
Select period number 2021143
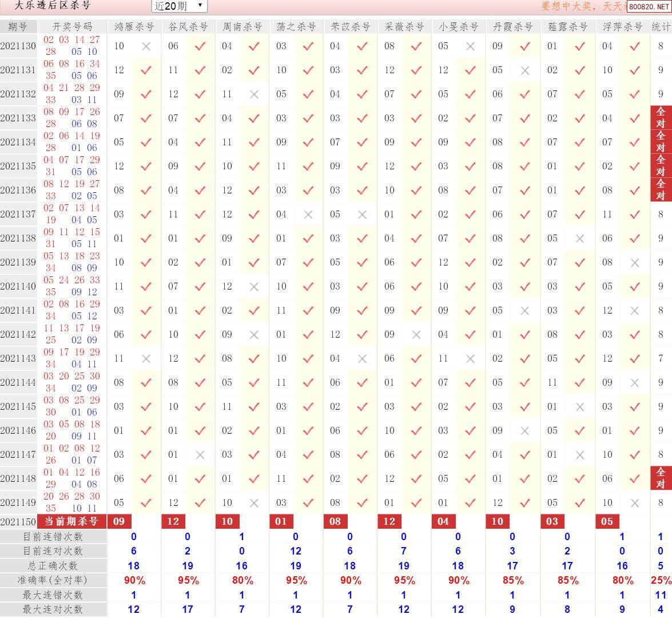click(x=18, y=358)
